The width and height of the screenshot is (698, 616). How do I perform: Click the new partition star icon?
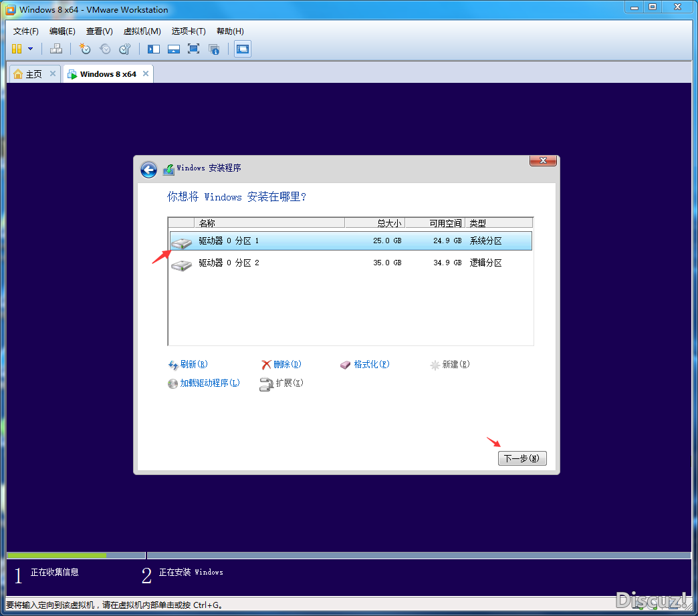[x=435, y=365]
